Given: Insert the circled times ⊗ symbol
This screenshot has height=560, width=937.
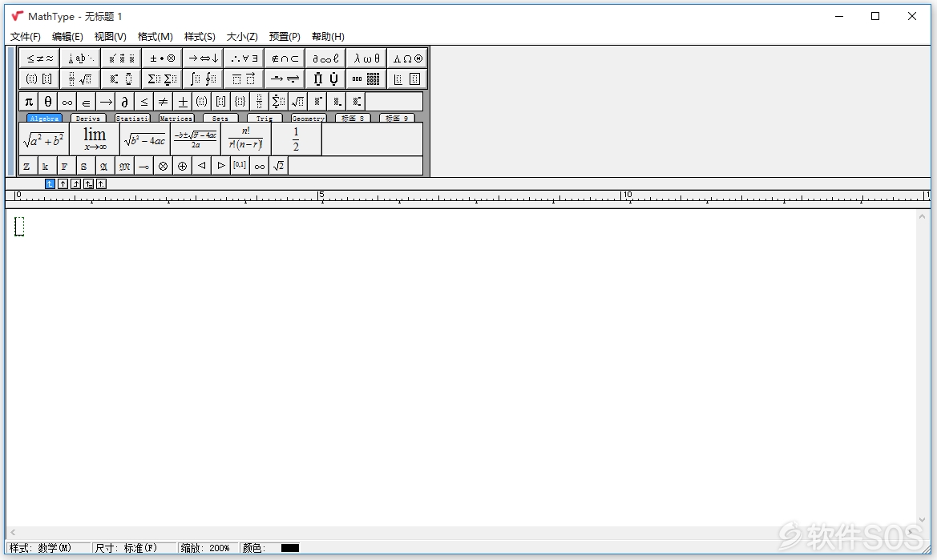Looking at the screenshot, I should point(163,166).
